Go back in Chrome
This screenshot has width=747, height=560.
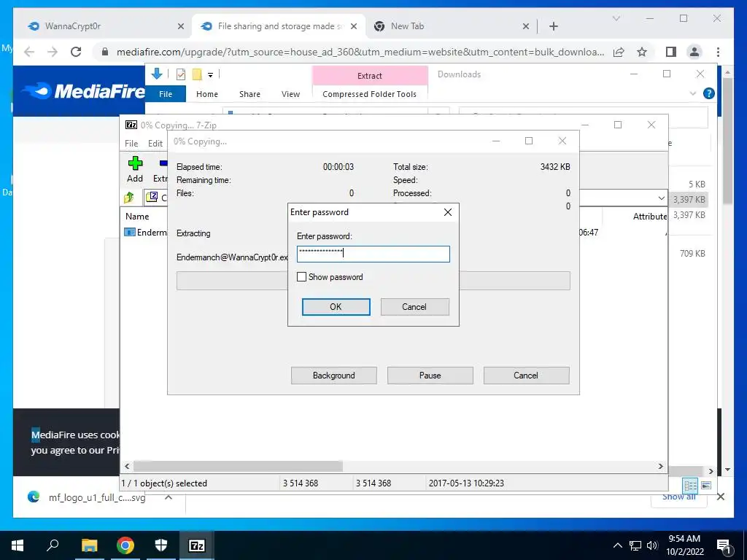click(x=29, y=52)
